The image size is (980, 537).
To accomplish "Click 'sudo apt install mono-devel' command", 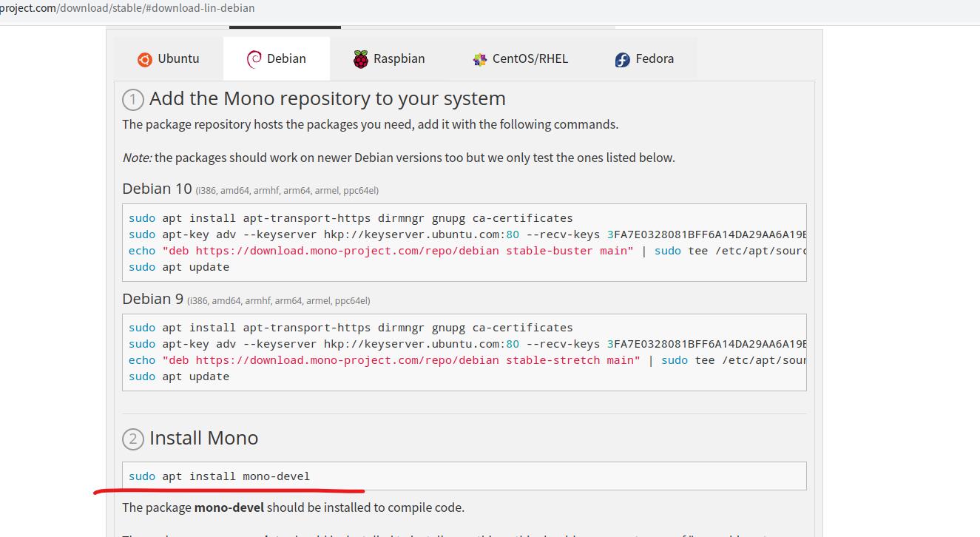I will [x=220, y=476].
